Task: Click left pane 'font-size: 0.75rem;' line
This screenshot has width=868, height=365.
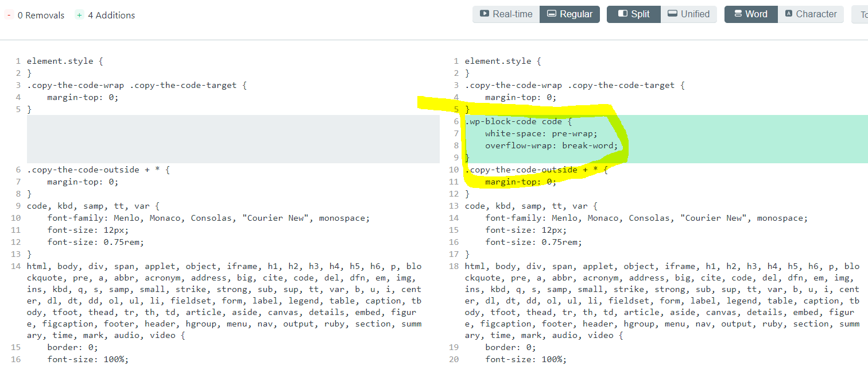Action: tap(95, 242)
